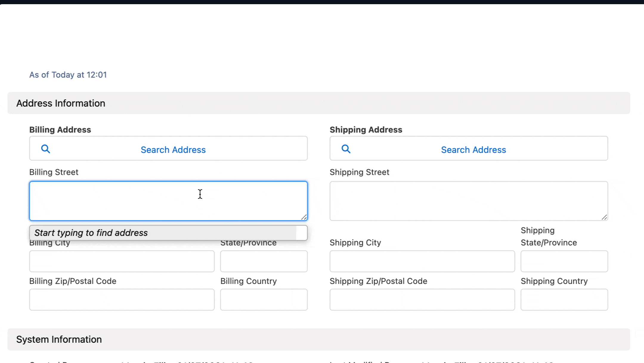This screenshot has height=363, width=644.
Task: Click the Shipping Address search icon
Action: point(346,149)
